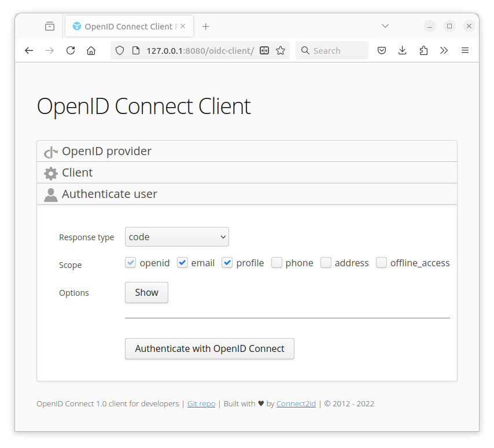This screenshot has width=494, height=448.
Task: Click the back navigation arrow
Action: tap(29, 50)
